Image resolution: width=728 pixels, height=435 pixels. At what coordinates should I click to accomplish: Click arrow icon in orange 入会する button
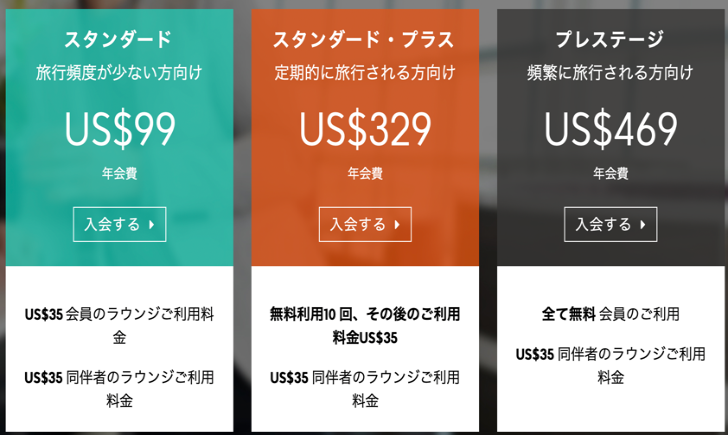point(397,225)
